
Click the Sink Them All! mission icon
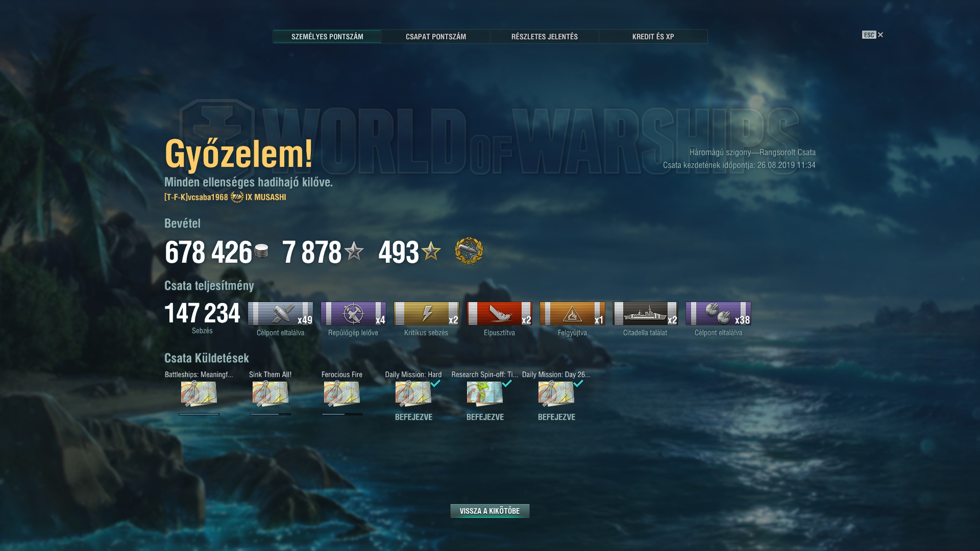point(270,393)
